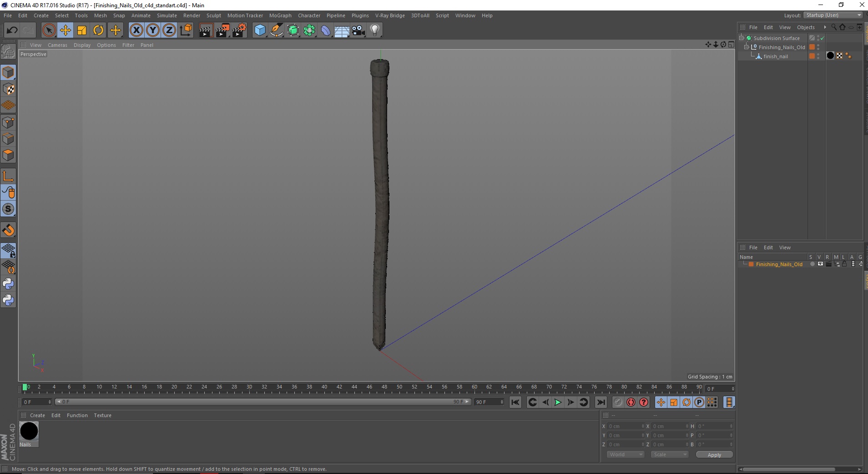
Task: Open Edit Render Settings icon
Action: click(x=239, y=30)
